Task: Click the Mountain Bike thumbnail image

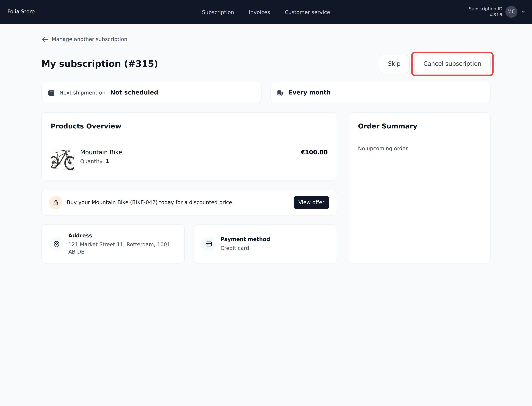Action: [62, 159]
